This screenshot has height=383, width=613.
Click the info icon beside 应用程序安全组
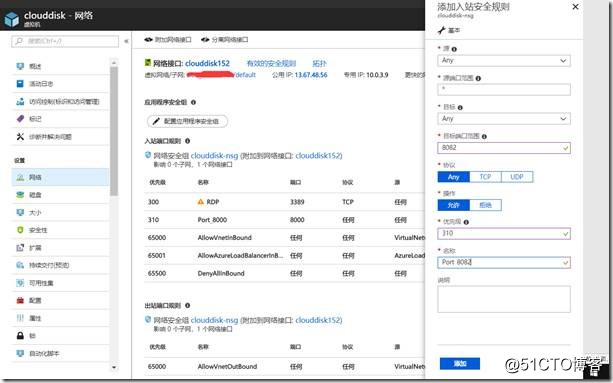(193, 102)
